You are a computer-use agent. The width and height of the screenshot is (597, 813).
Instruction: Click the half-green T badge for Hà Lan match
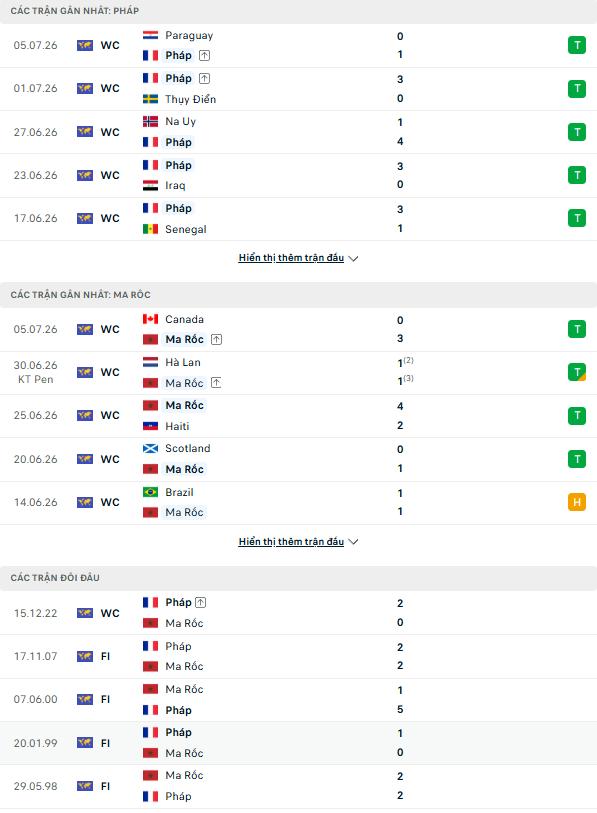point(577,372)
